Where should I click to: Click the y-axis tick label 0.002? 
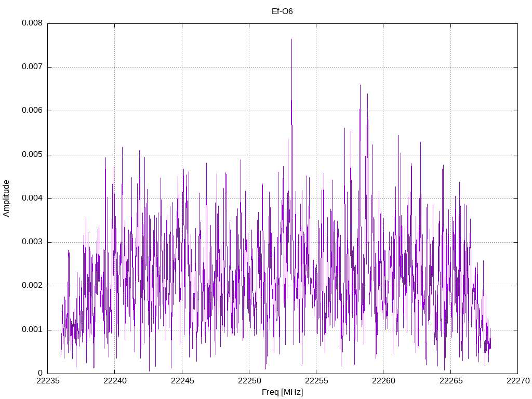pos(32,285)
